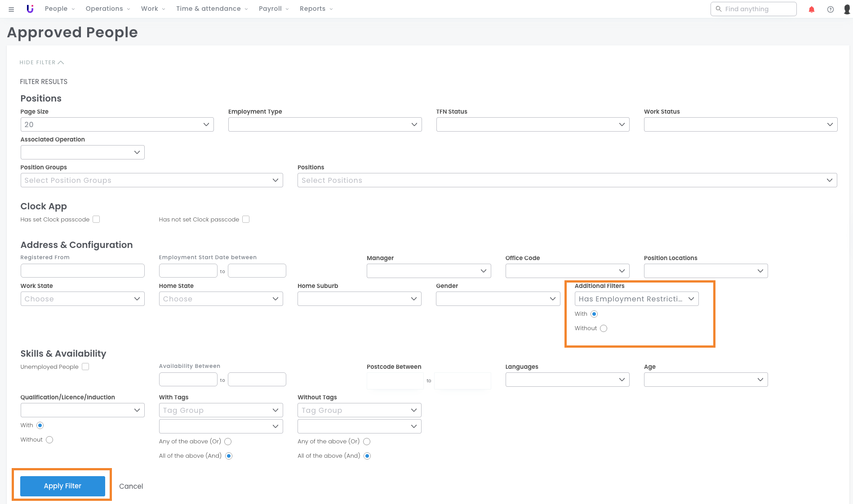Check the Has set Clock passcode box

(x=96, y=219)
